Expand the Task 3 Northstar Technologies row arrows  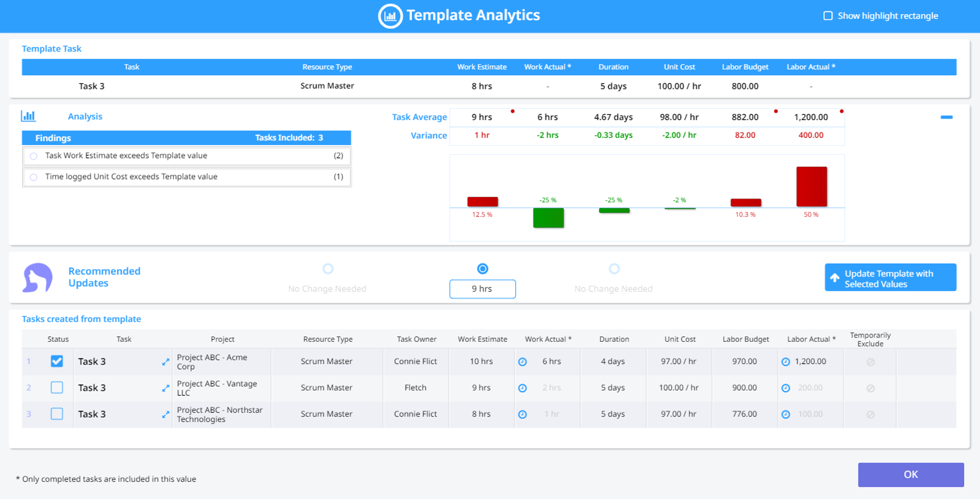(x=165, y=414)
